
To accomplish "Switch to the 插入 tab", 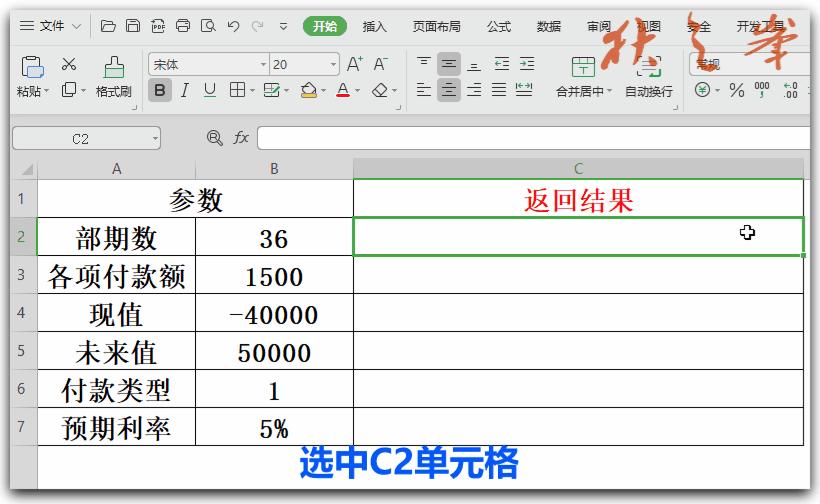I will click(374, 26).
